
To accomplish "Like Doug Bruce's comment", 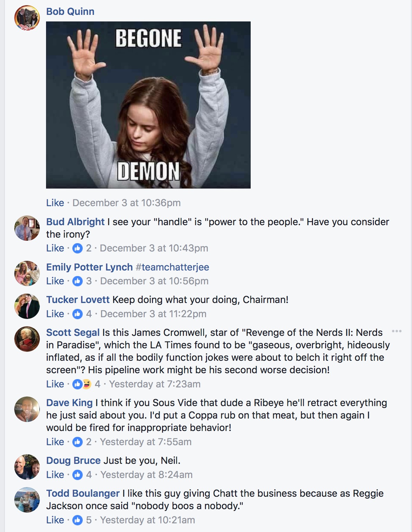I will click(55, 475).
